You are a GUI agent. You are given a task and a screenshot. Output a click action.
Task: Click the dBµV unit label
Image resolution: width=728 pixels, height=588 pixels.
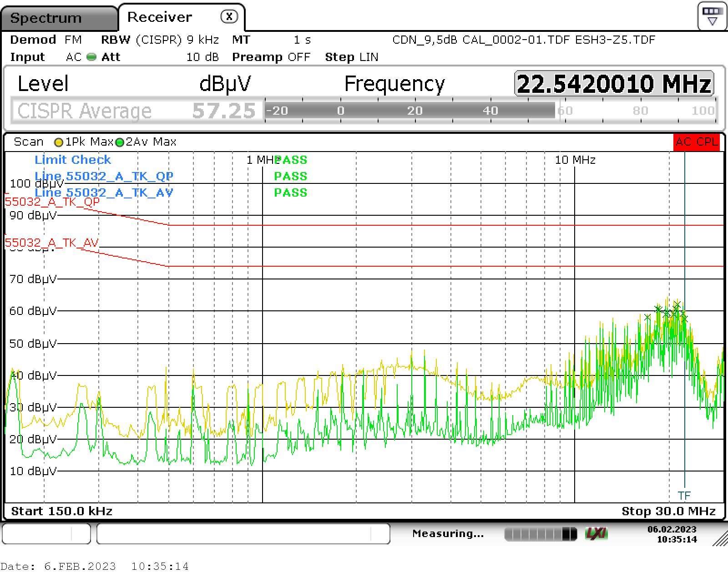[x=225, y=84]
